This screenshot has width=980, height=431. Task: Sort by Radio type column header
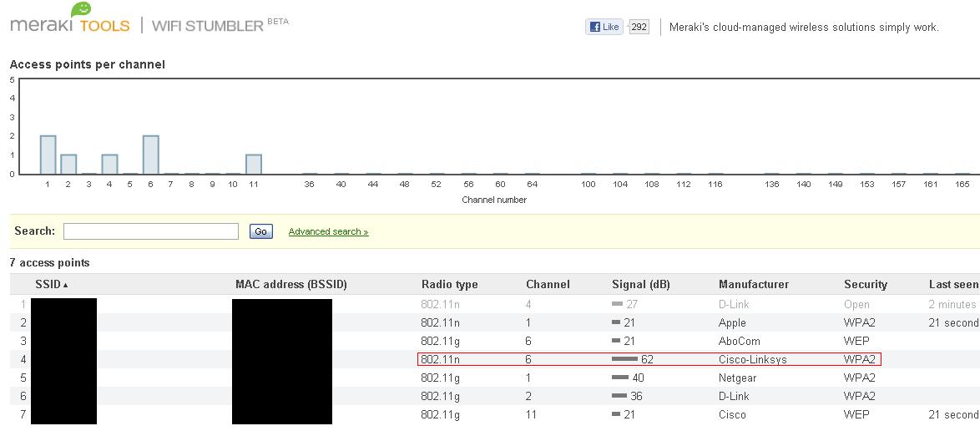[x=449, y=285]
